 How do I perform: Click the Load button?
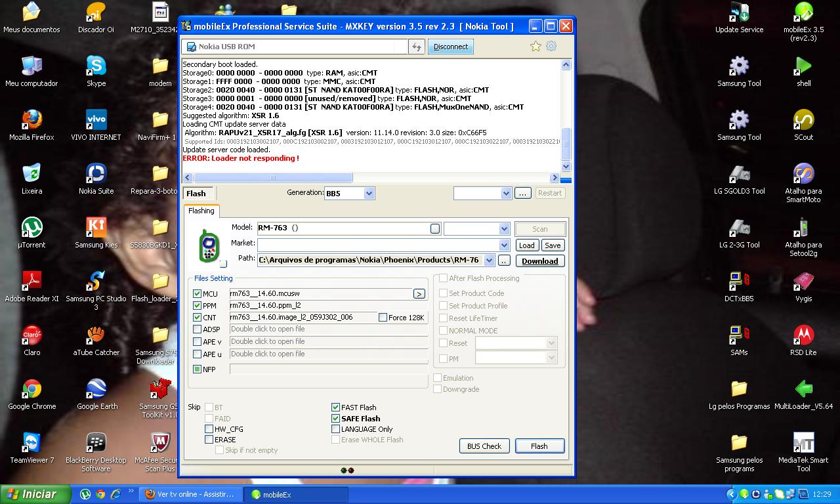[x=526, y=245]
